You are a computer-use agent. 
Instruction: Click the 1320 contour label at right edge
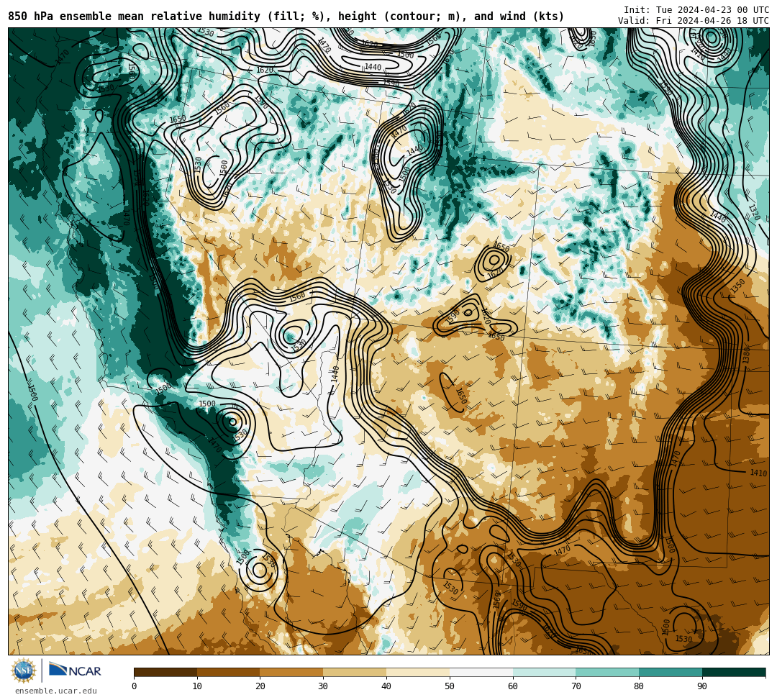[x=754, y=212]
